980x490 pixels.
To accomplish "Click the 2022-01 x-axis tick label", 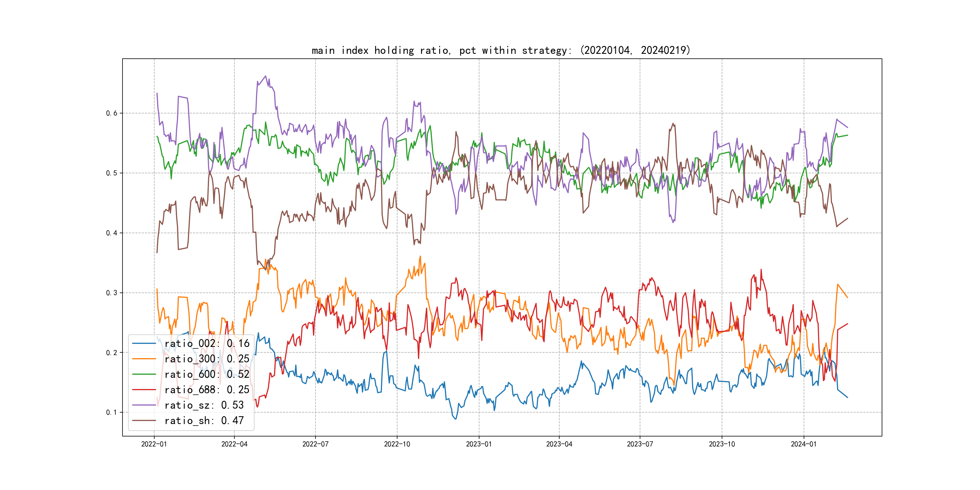I will click(x=154, y=444).
